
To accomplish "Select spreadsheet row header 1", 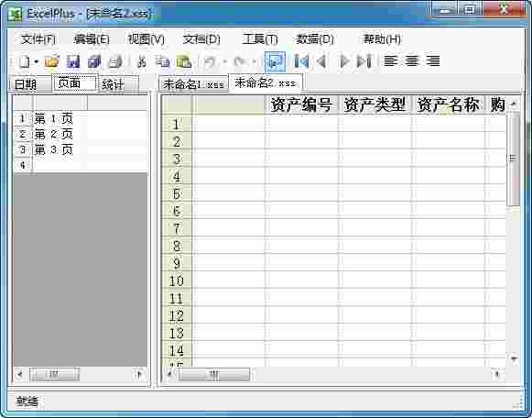I will pyautogui.click(x=177, y=125).
